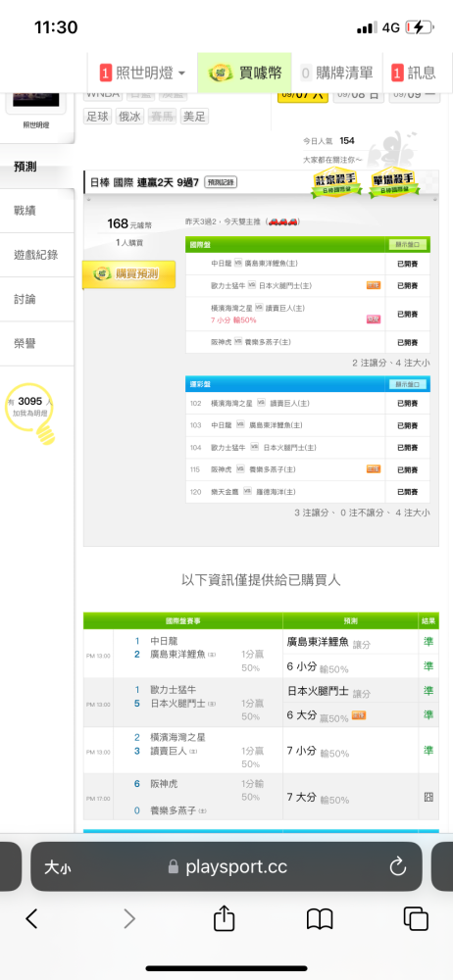Screen dimensions: 453x980
Task: Select the 俄冰 sport filter
Action: pyautogui.click(x=130, y=117)
